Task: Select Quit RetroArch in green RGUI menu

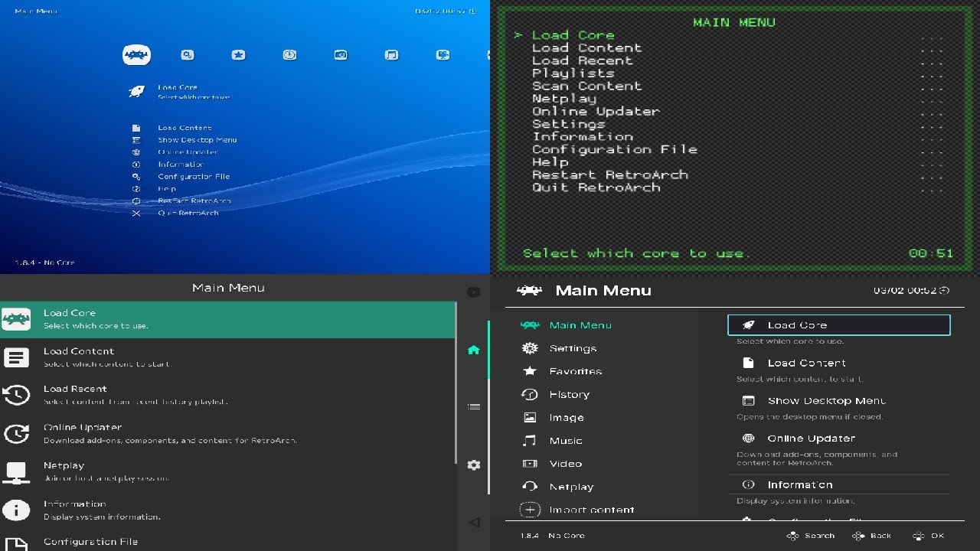Action: pos(596,187)
